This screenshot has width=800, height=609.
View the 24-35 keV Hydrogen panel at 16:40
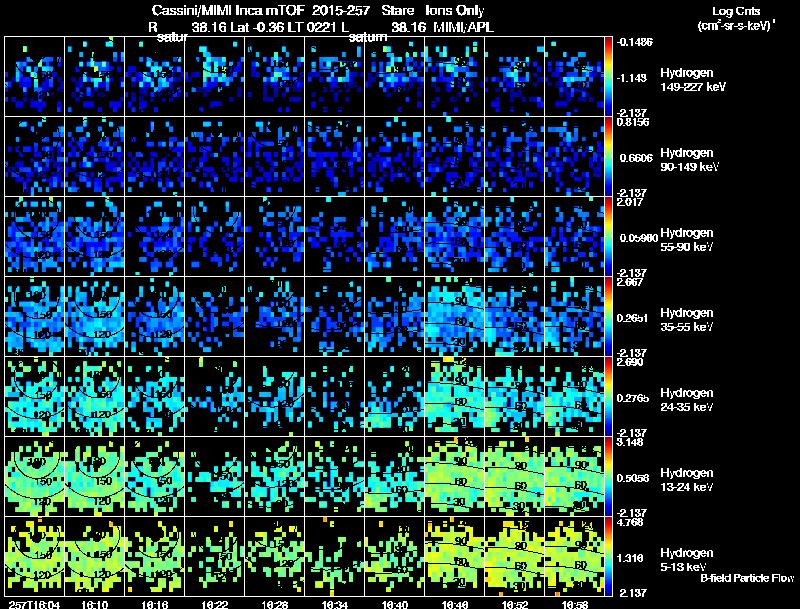(395, 397)
